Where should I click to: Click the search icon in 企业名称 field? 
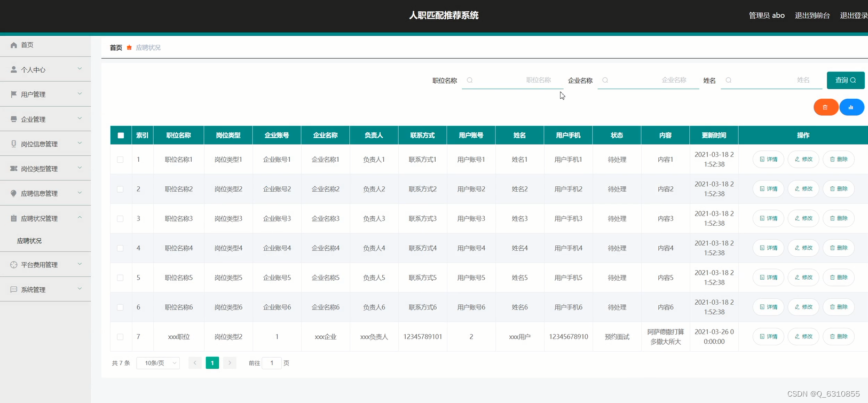[605, 80]
